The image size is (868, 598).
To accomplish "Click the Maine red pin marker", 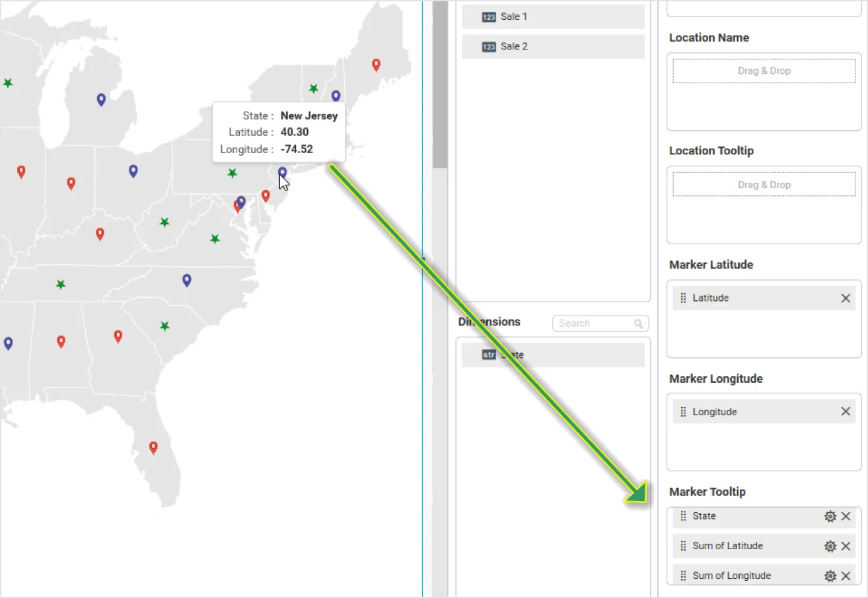I will pyautogui.click(x=376, y=64).
